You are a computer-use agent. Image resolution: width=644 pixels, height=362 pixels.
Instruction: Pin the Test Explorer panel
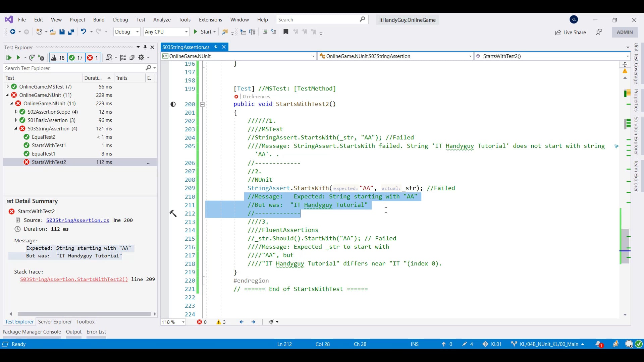click(145, 47)
